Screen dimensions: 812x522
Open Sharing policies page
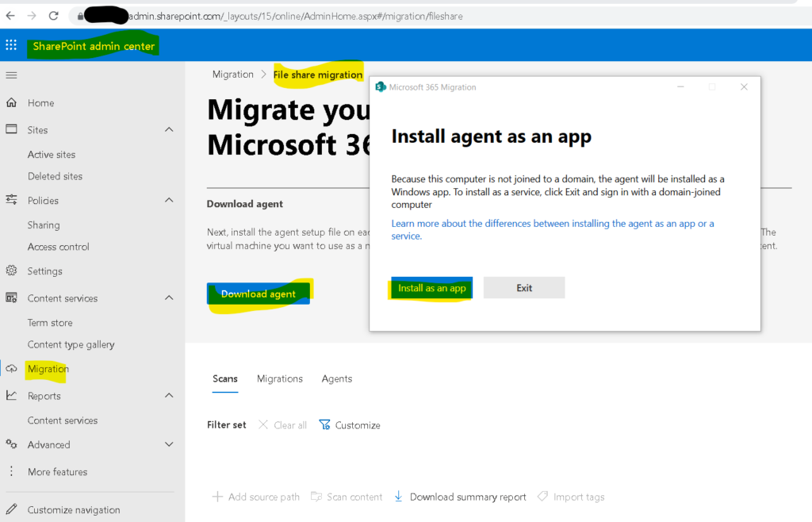click(x=44, y=225)
